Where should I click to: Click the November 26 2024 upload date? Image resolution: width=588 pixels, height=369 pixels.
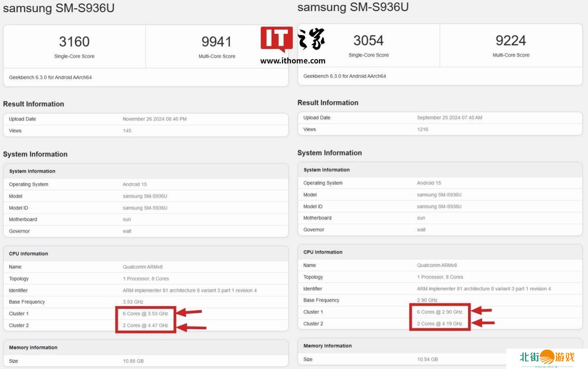coord(154,119)
